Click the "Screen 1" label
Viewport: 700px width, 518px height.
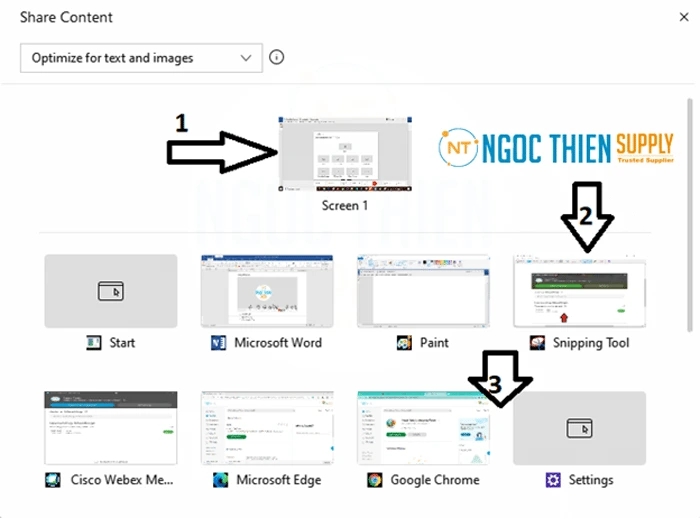coord(345,205)
